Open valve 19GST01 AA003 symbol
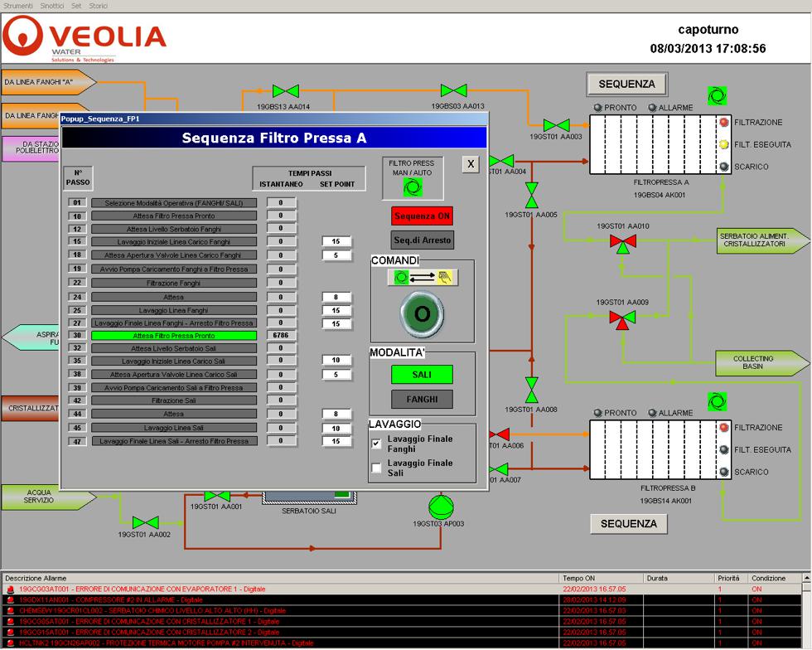 pos(556,124)
